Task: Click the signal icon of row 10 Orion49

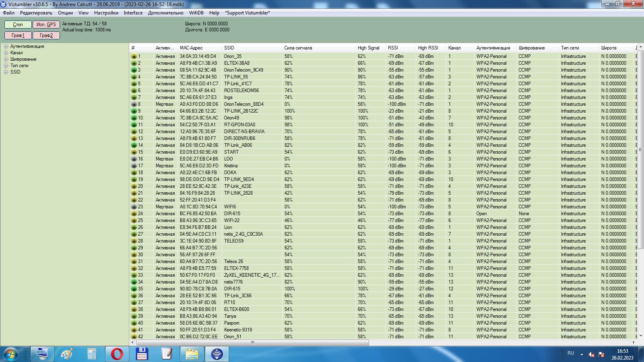Action: 134,118
